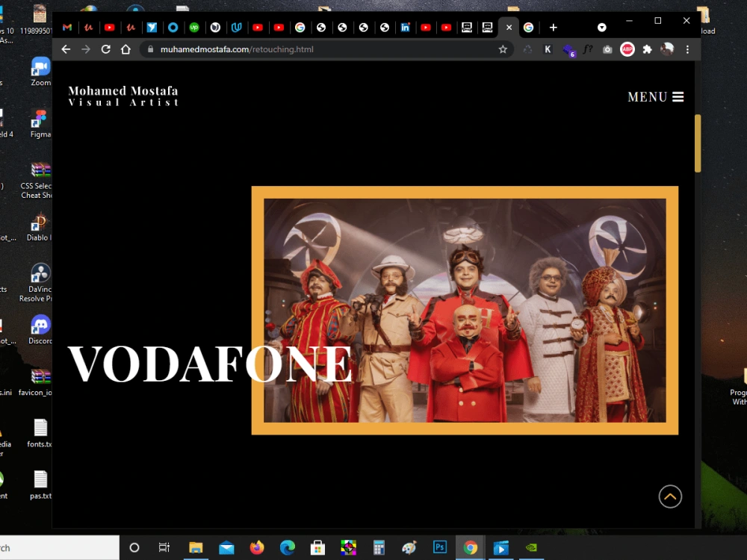The height and width of the screenshot is (560, 747).
Task: Switch to the blue W logo tab
Action: tap(236, 28)
